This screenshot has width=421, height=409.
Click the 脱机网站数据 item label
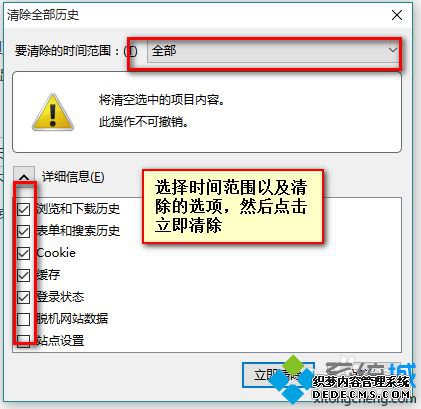click(72, 319)
